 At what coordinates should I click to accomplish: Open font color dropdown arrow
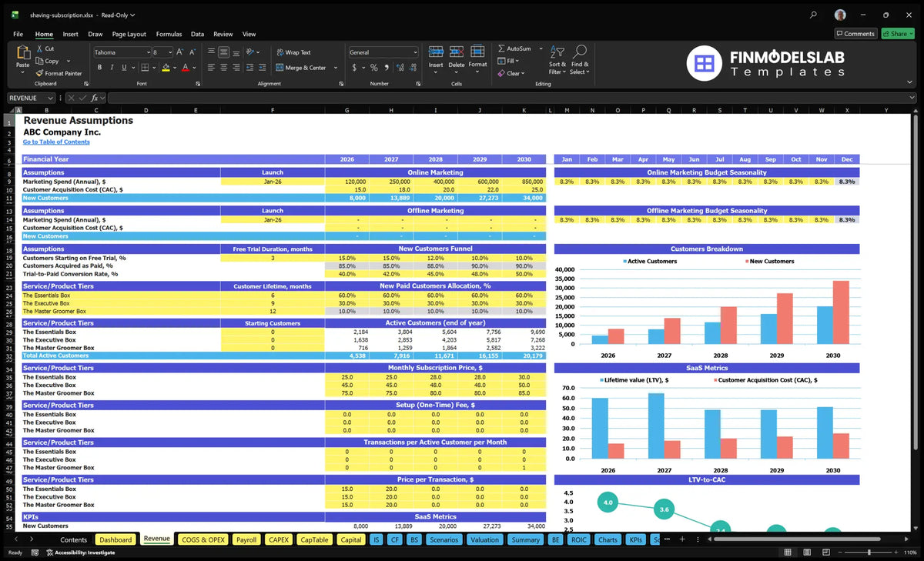pyautogui.click(x=193, y=68)
